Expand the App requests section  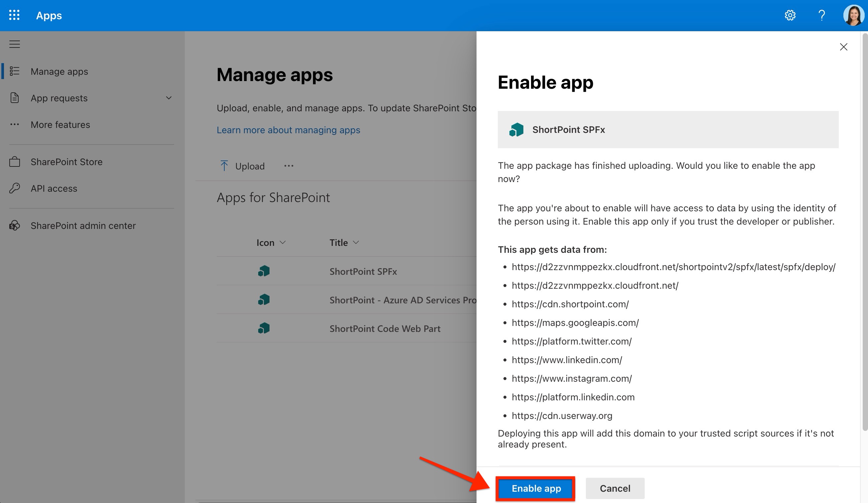pyautogui.click(x=168, y=98)
